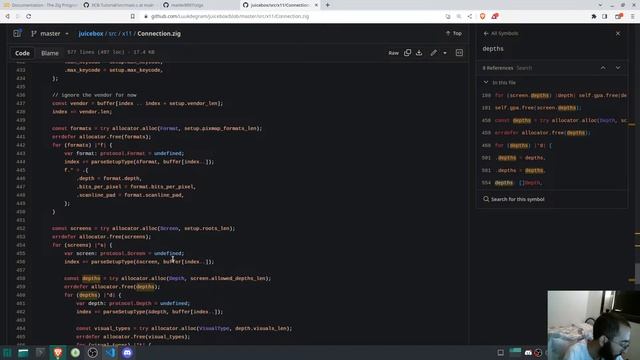Switch to the second GitHub tab
Viewport: 640px width, 360px height.
119,5
